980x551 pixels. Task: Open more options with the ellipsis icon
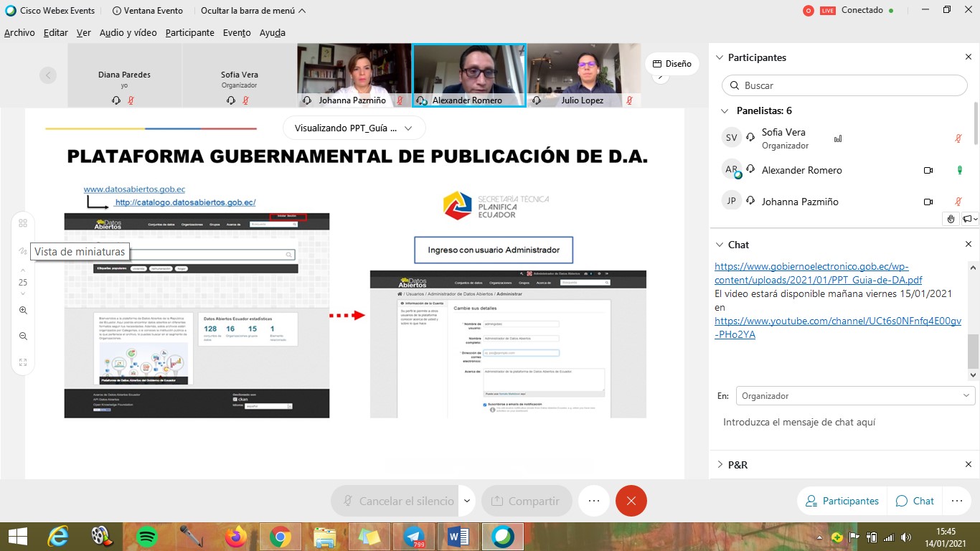[x=593, y=501]
